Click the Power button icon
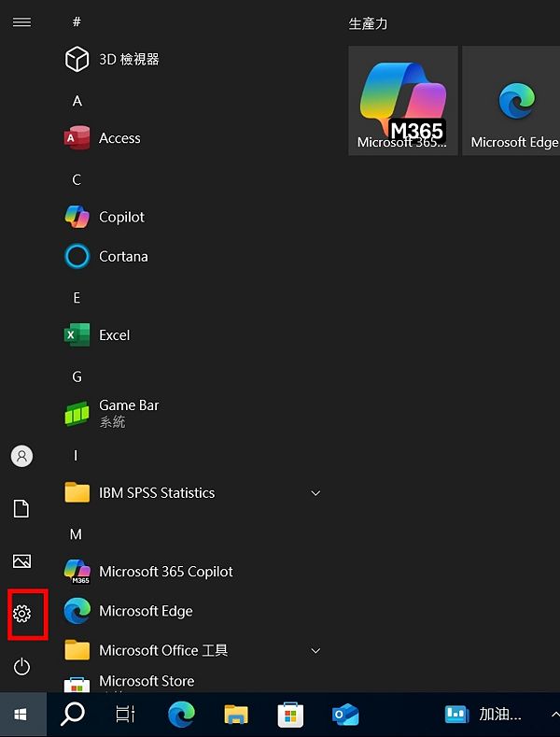Screen dimensions: 560x737 point(22,667)
